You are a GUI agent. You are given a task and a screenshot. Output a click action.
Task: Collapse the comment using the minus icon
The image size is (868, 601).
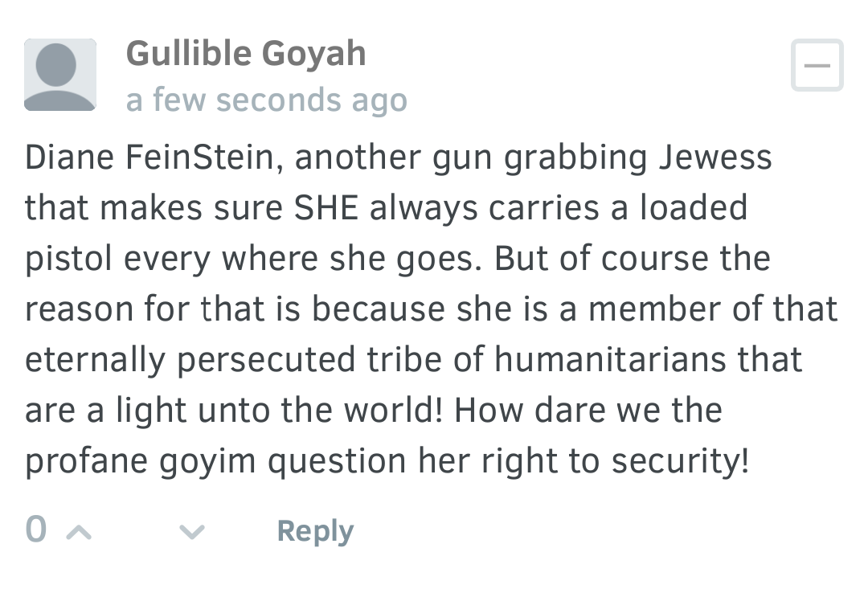pyautogui.click(x=817, y=65)
